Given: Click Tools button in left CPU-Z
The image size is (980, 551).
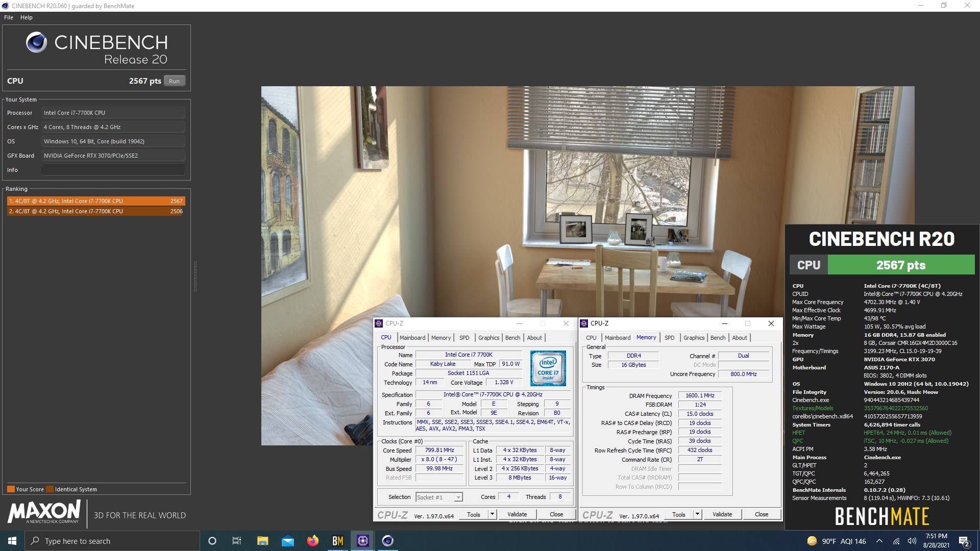Looking at the screenshot, I should [x=474, y=514].
